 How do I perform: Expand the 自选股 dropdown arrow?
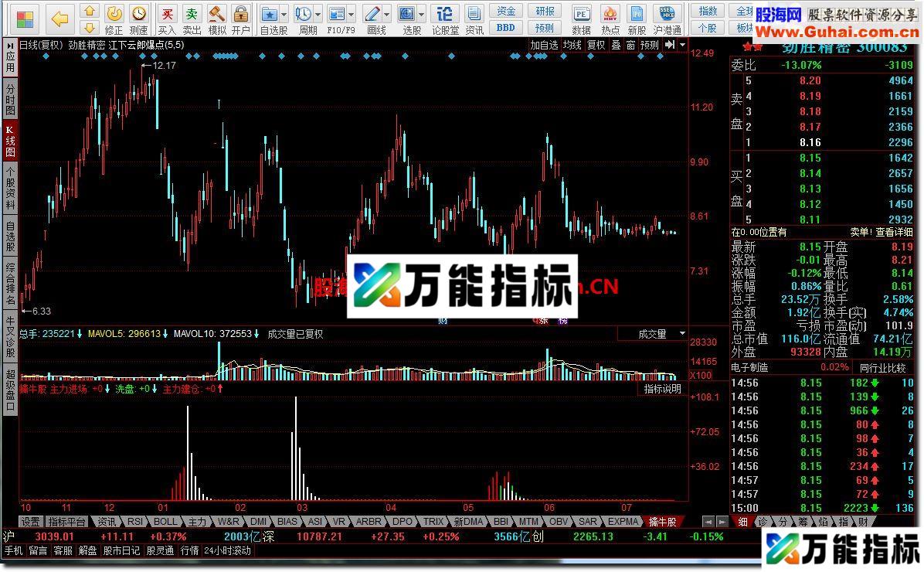pos(284,14)
